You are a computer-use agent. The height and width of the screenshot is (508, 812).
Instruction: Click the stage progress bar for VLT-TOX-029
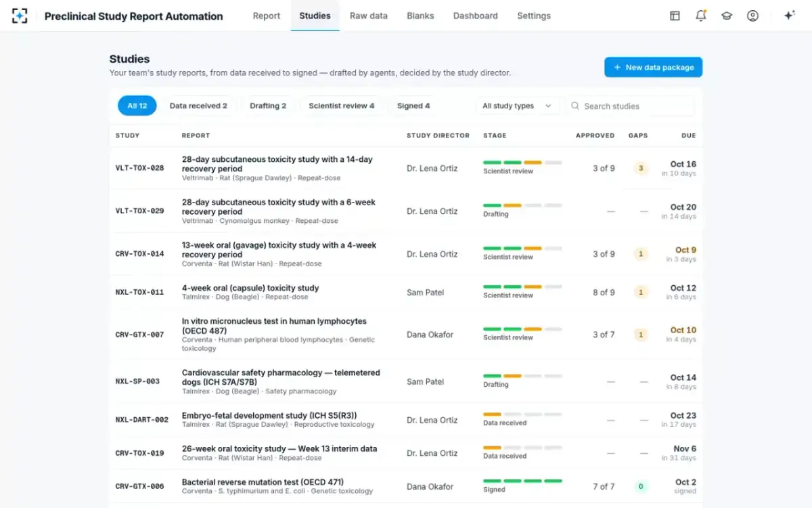point(522,205)
